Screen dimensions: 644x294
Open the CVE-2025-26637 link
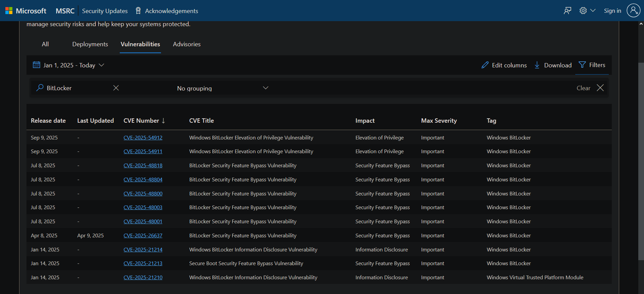click(x=143, y=236)
